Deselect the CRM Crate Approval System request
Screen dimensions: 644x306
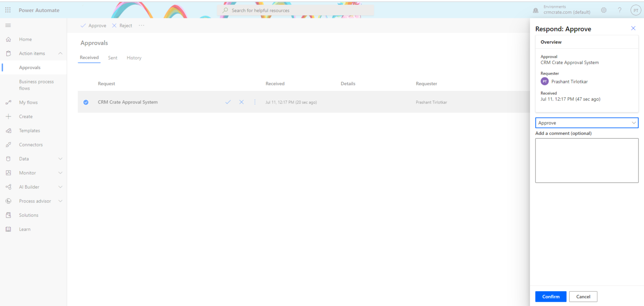click(x=86, y=102)
